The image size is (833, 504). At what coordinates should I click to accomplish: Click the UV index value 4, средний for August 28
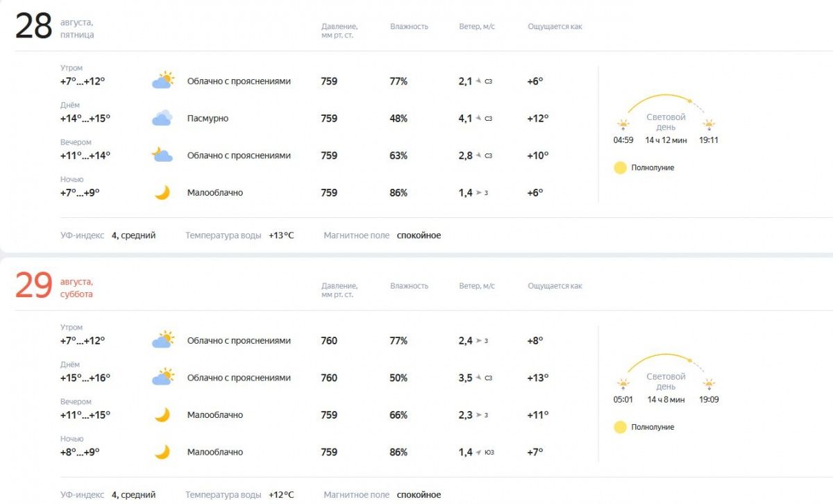pyautogui.click(x=134, y=235)
